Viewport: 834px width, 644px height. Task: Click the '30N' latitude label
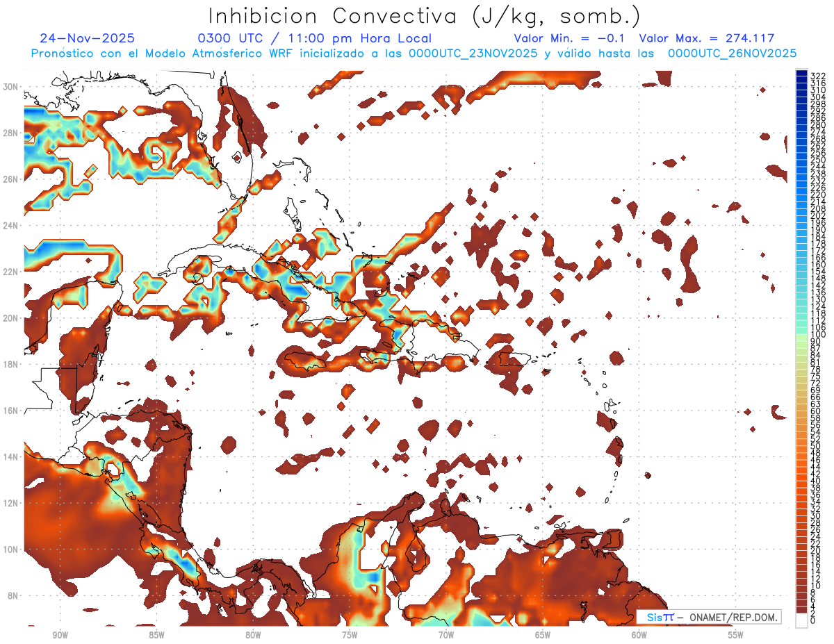11,87
